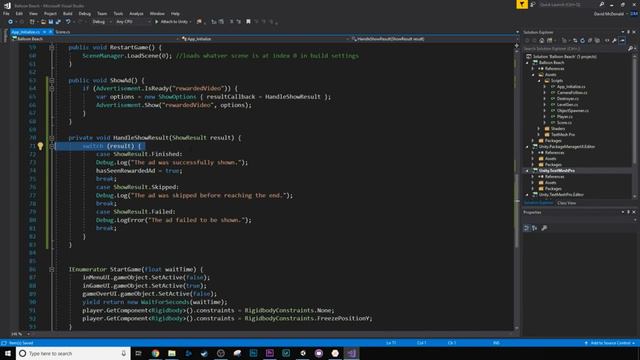This screenshot has width=640, height=360.
Task: Toggle Solution Explorer Preview Selected Items
Action: (x=622, y=40)
